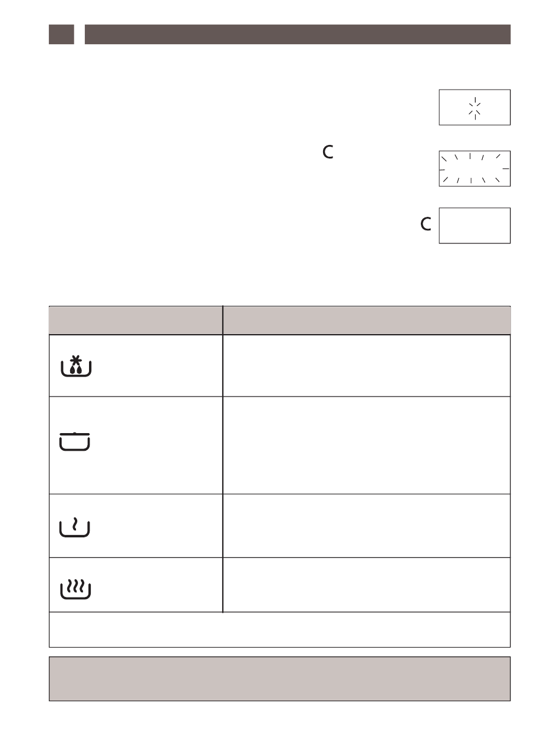
Task: Click the dish icon with single steam wave
Action: 74,526
